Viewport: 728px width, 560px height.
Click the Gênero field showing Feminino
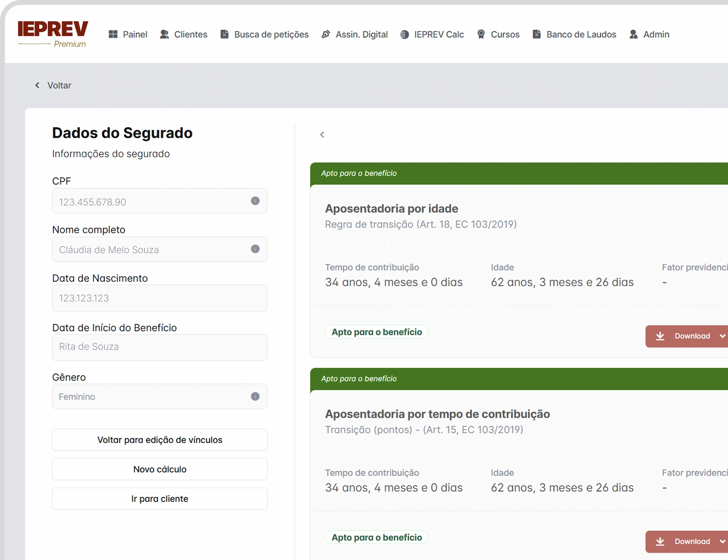[x=160, y=396]
